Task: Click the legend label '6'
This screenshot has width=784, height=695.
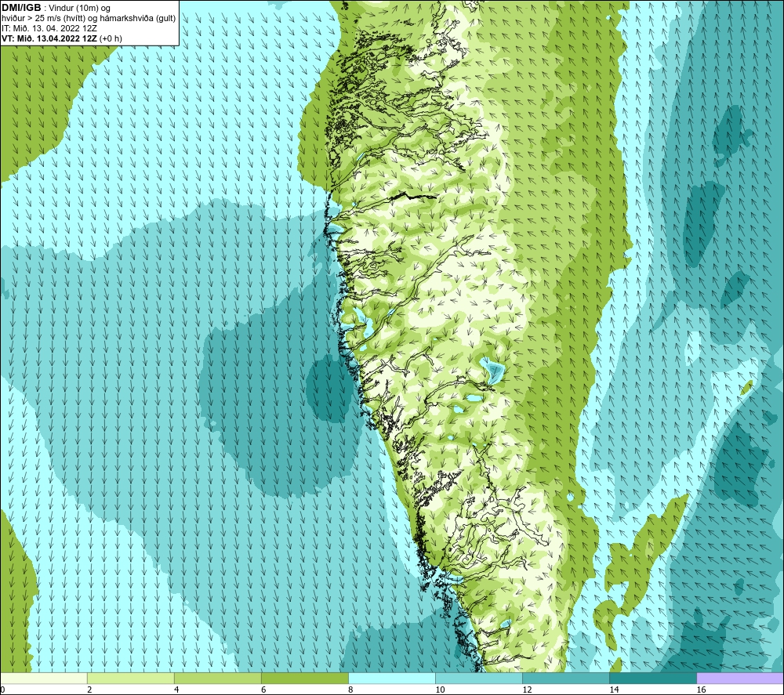Action: tap(263, 690)
